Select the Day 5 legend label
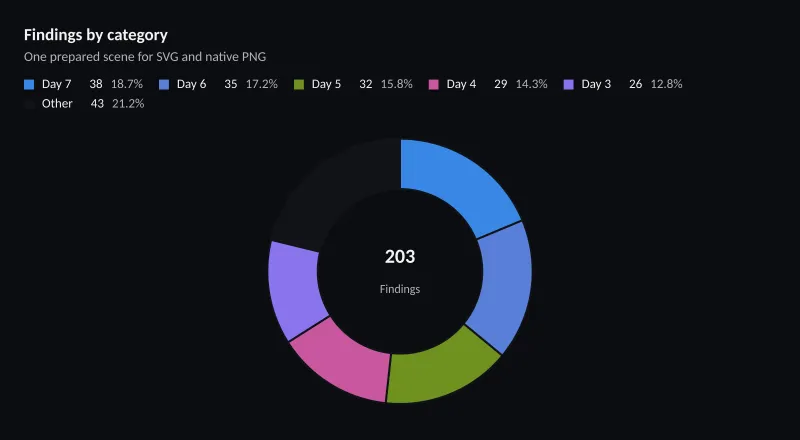The height and width of the screenshot is (440, 800). pyautogui.click(x=326, y=84)
